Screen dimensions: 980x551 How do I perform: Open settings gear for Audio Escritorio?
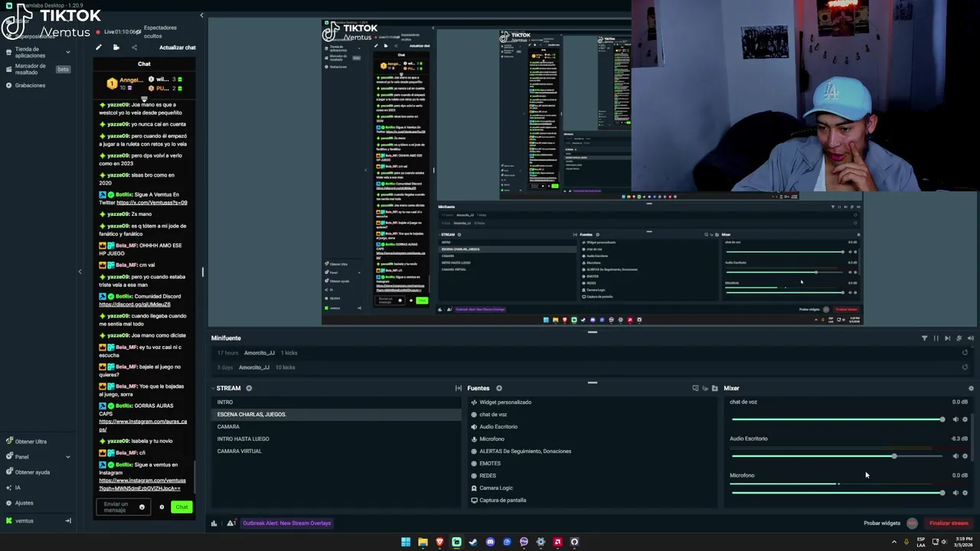pyautogui.click(x=965, y=456)
